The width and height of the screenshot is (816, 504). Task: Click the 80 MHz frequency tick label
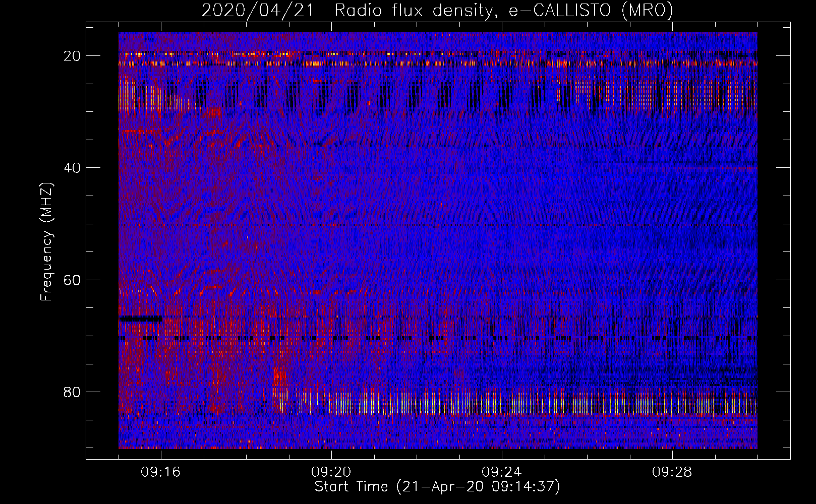pyautogui.click(x=73, y=392)
